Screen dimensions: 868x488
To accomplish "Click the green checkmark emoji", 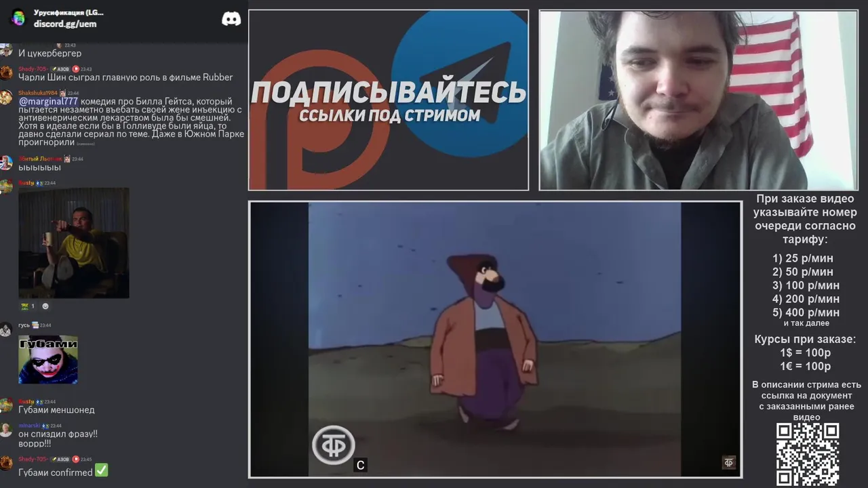I will click(102, 470).
